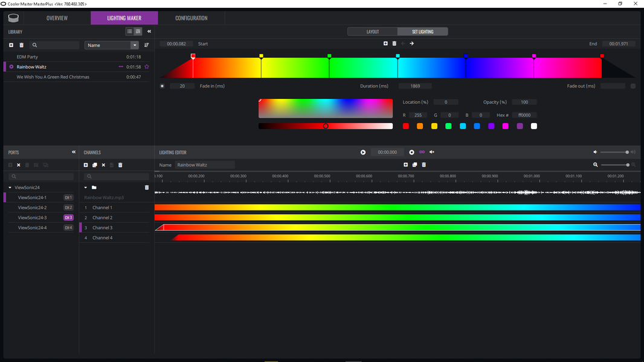Image resolution: width=644 pixels, height=362 pixels.
Task: Enable the Fade out checkbox
Action: (633, 86)
